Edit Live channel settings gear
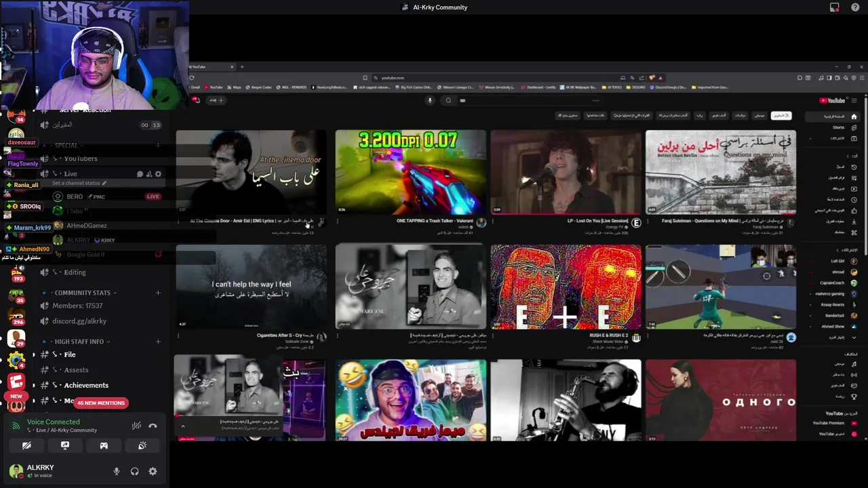This screenshot has height=488, width=868. 158,174
